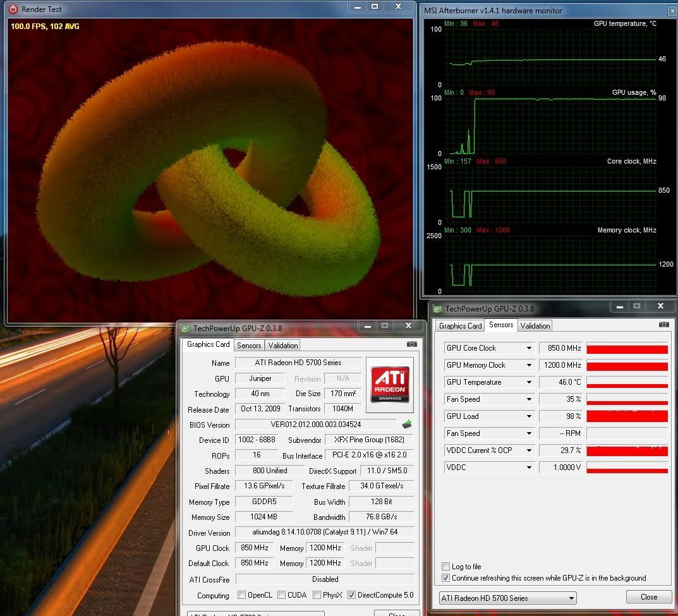Click the Shaders 800 Unified value
The height and width of the screenshot is (616, 678).
click(x=270, y=470)
